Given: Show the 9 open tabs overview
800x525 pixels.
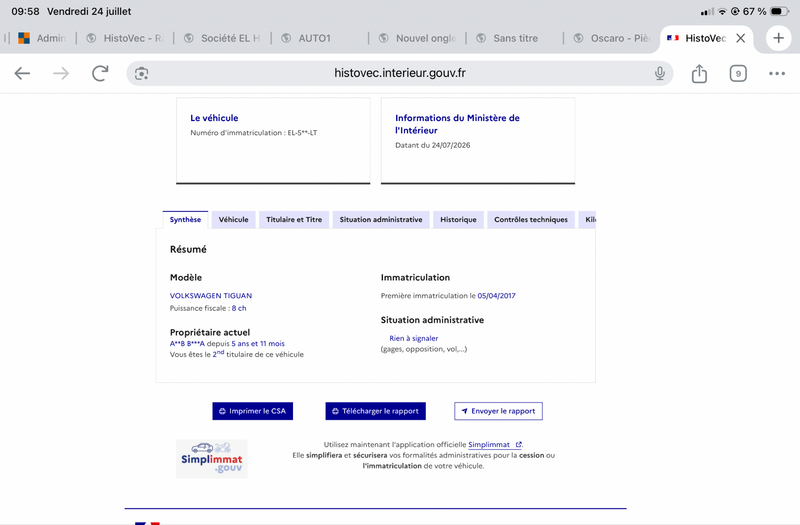Looking at the screenshot, I should point(738,73).
